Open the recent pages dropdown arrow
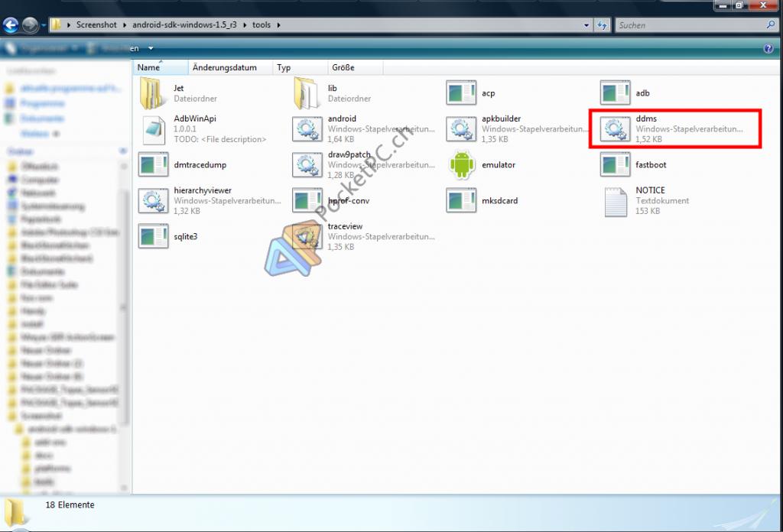This screenshot has width=783, height=532. click(x=44, y=25)
